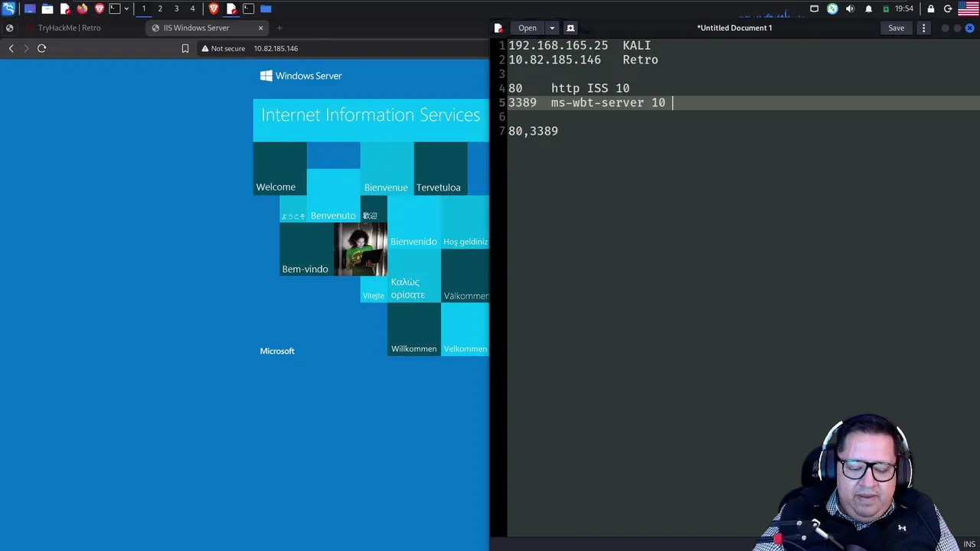The width and height of the screenshot is (980, 551).
Task: Click the browser icon left of tabs
Action: click(x=9, y=28)
